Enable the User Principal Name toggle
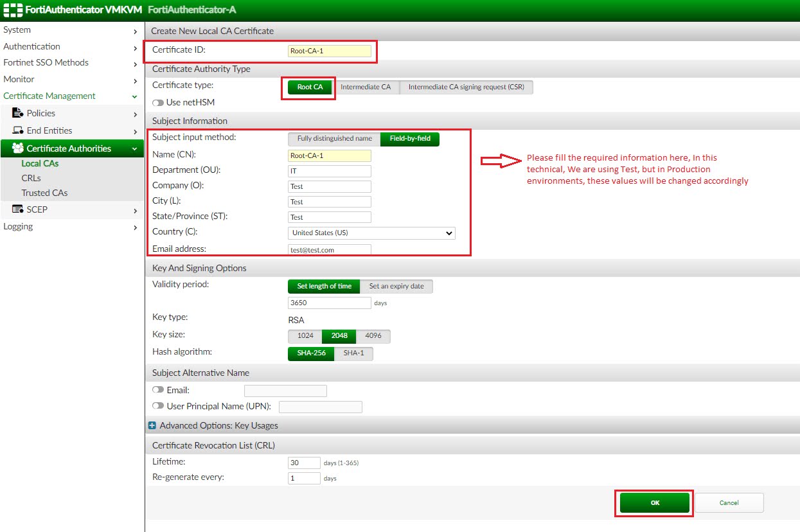800x532 pixels. pyautogui.click(x=157, y=406)
